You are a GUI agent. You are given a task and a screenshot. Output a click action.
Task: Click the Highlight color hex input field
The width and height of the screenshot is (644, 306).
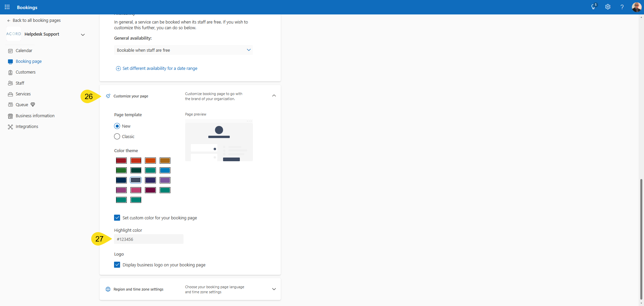pyautogui.click(x=149, y=239)
